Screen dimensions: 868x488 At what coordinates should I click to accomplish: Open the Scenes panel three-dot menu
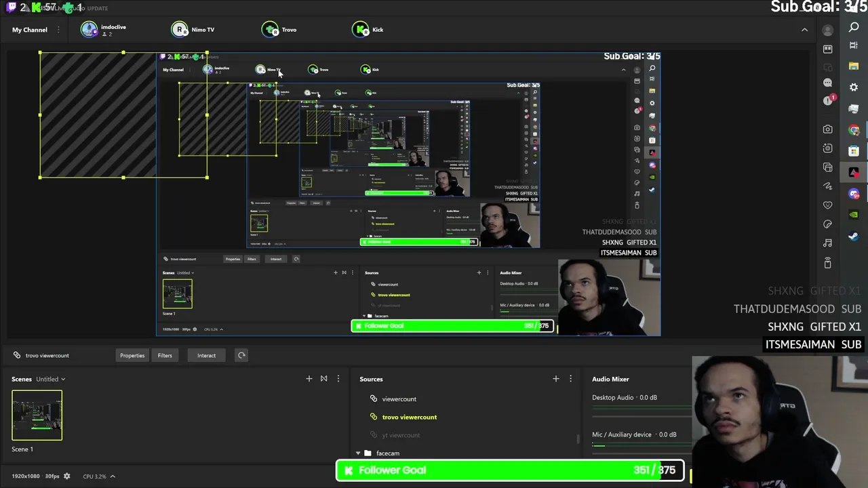pyautogui.click(x=338, y=379)
